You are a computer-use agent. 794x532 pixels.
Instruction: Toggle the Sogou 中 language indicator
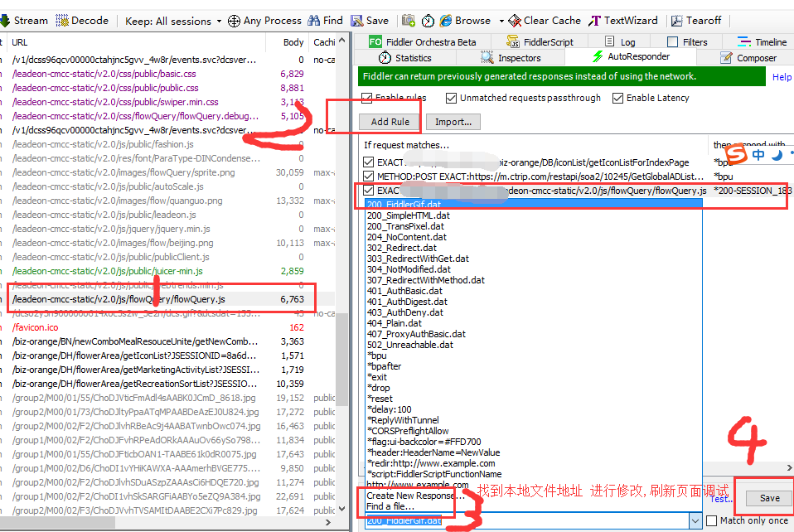pyautogui.click(x=758, y=154)
